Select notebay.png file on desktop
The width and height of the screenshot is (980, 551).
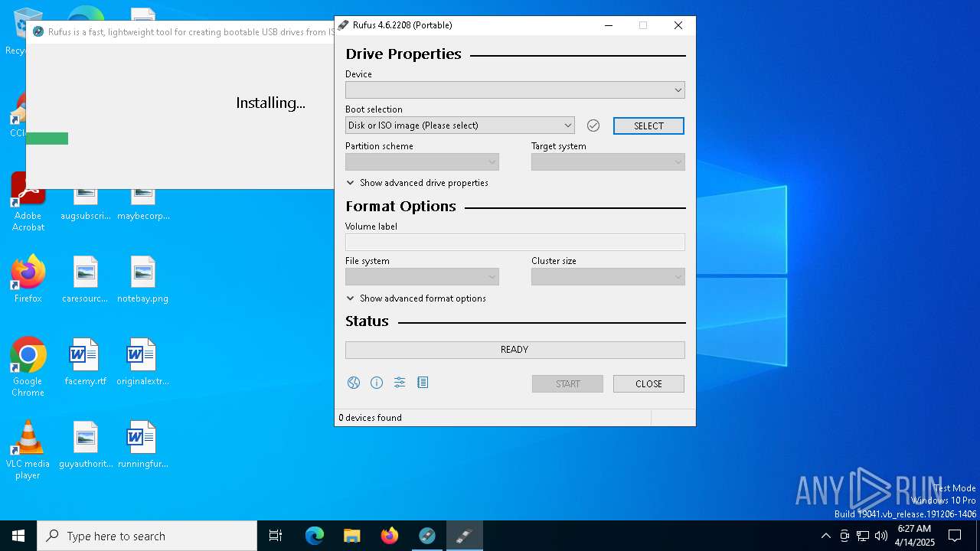(x=142, y=279)
